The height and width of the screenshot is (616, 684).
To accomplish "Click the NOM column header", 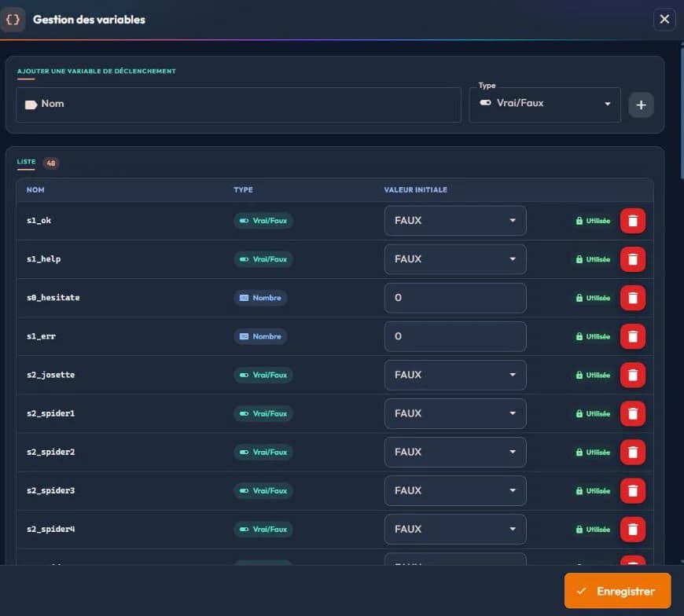I will tap(35, 189).
